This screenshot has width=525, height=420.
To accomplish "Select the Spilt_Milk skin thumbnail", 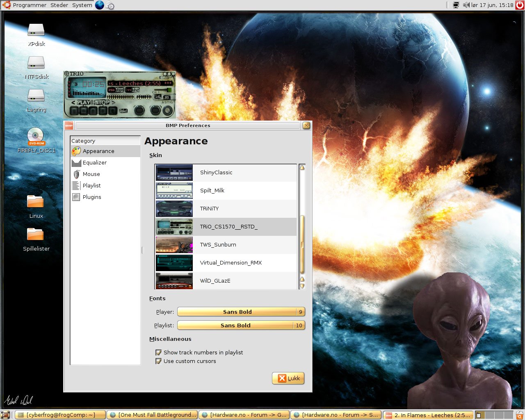I will point(174,191).
